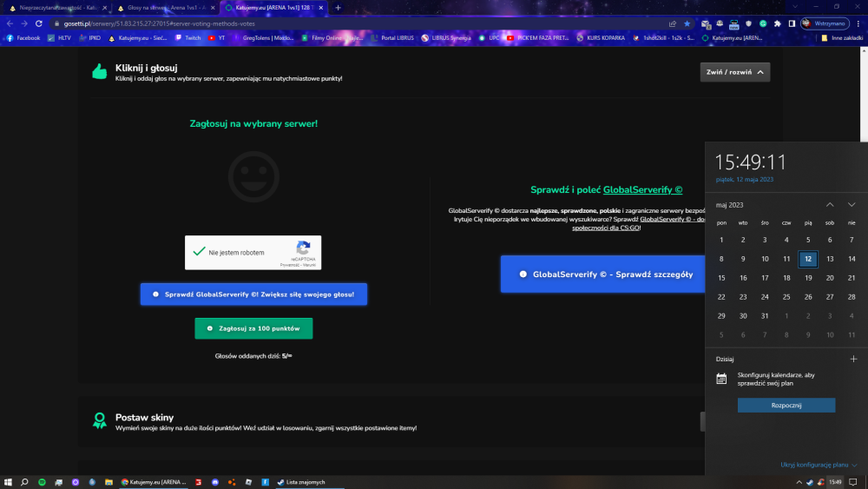Open the notification center icon
Image resolution: width=868 pixels, height=489 pixels.
click(x=853, y=482)
